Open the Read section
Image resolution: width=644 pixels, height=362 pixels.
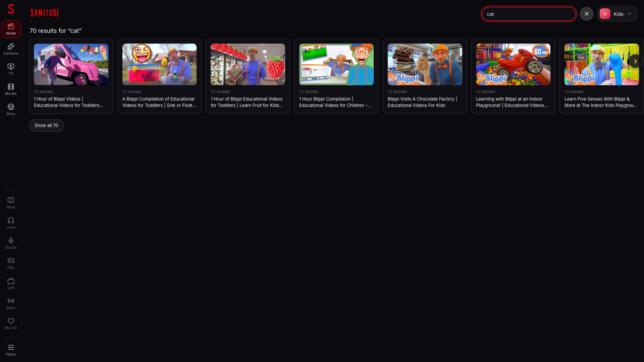tap(11, 203)
